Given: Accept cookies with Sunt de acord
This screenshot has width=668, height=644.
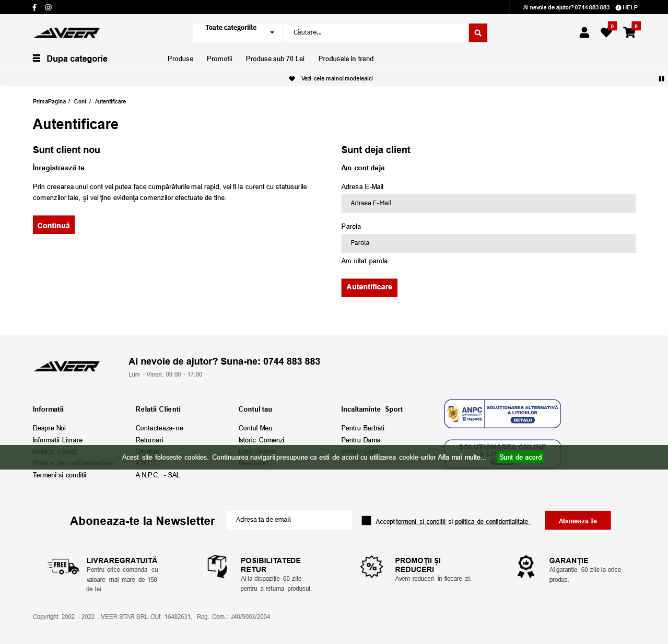Looking at the screenshot, I should [520, 457].
